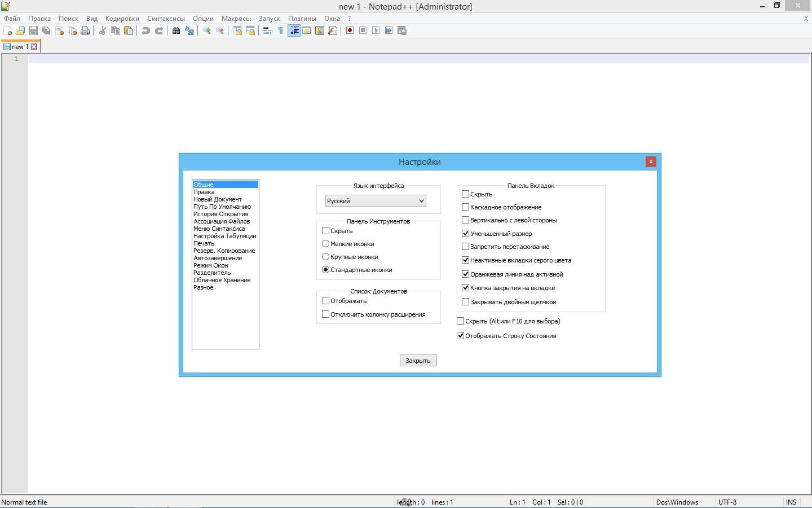Open the Синтаксисы menu
The width and height of the screenshot is (812, 508).
166,19
